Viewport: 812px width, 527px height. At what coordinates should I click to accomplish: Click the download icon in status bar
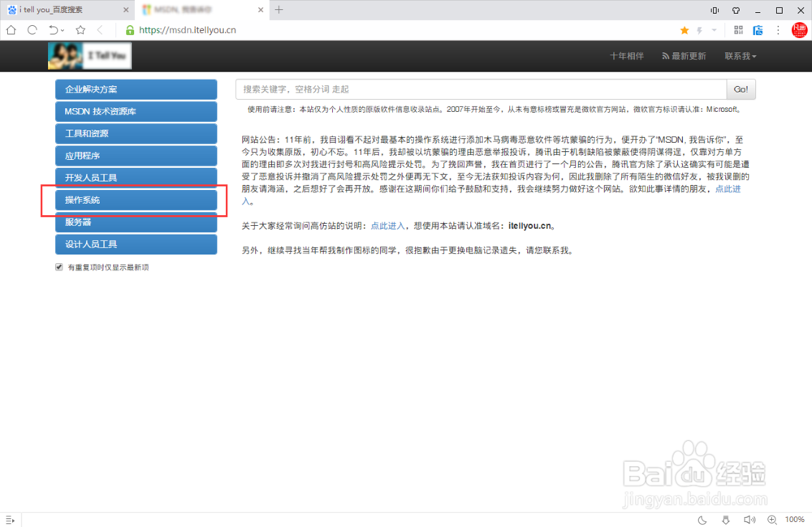(x=725, y=520)
